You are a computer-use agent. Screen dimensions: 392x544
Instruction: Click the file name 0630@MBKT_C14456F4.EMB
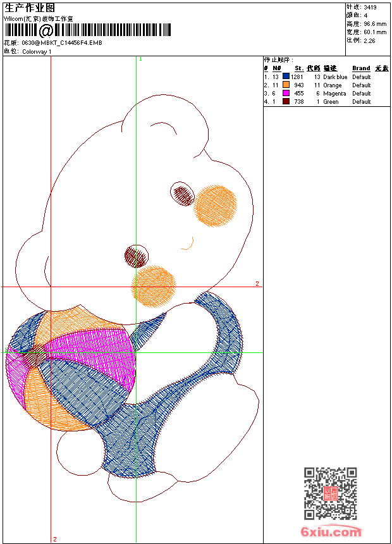(62, 43)
